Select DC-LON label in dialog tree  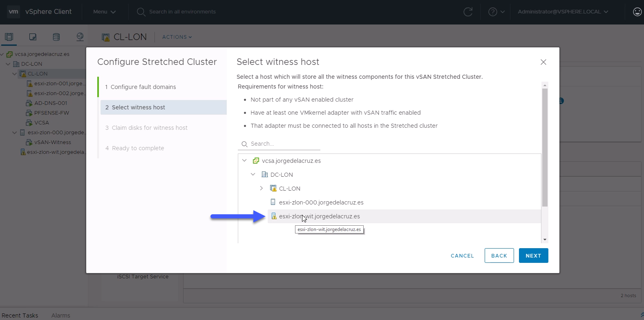[282, 175]
